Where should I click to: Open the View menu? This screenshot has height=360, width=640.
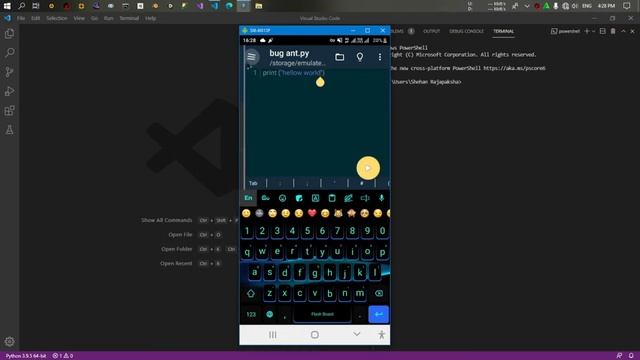coord(79,18)
